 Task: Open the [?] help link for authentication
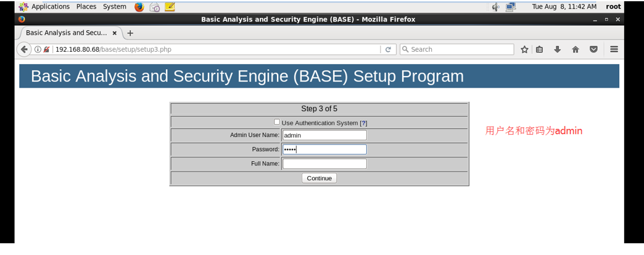click(x=363, y=123)
